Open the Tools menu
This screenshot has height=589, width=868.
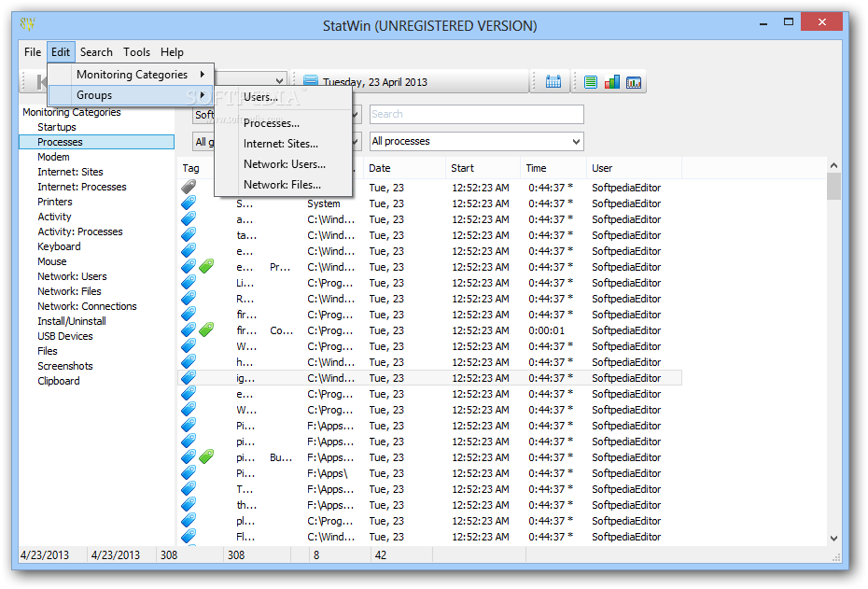[x=136, y=52]
